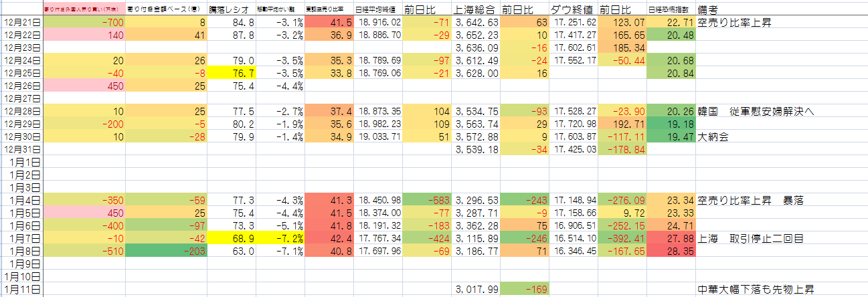The height and width of the screenshot is (297, 868).
Task: Click the 日経平均終値 column header
Action: click(x=377, y=10)
